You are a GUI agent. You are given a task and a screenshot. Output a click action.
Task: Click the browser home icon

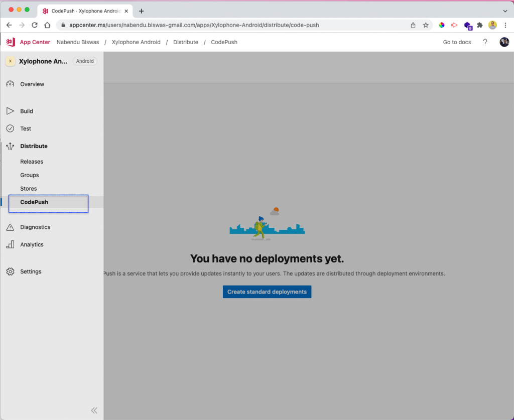tap(47, 25)
